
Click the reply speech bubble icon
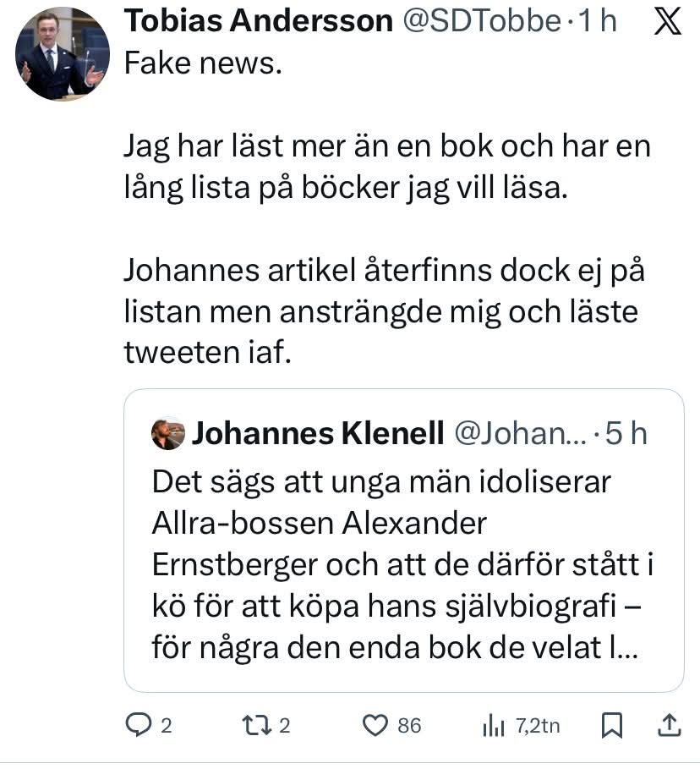[x=137, y=725]
